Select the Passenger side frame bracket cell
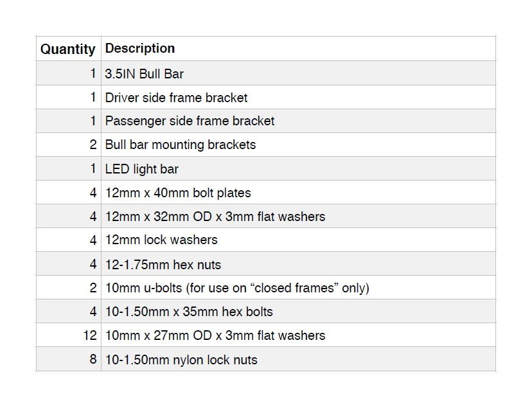 [x=190, y=121]
